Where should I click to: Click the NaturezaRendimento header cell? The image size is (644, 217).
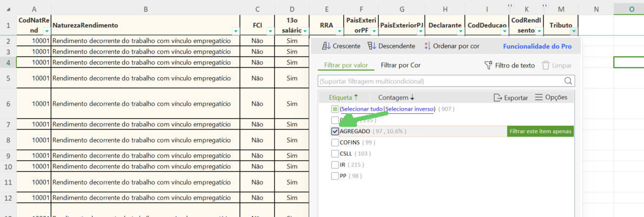(x=146, y=25)
